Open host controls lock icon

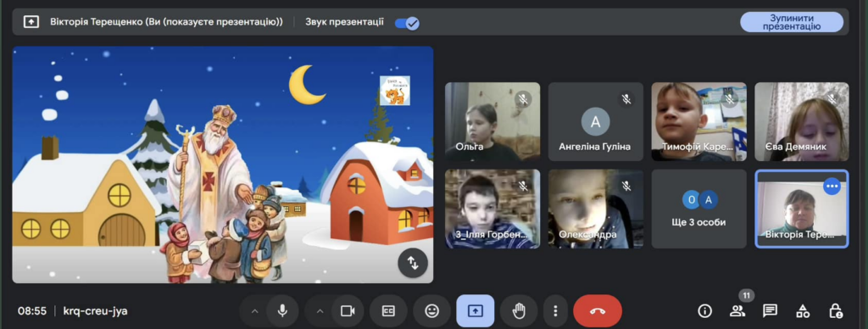click(835, 311)
